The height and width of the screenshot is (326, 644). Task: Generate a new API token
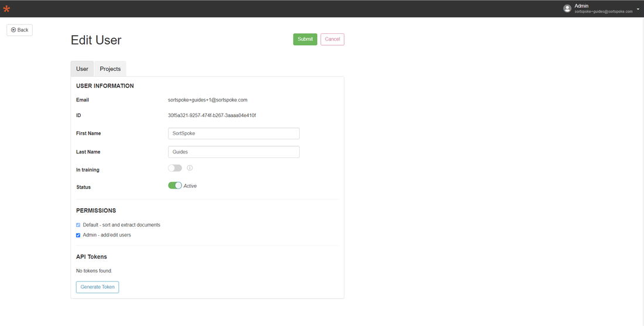pos(97,287)
